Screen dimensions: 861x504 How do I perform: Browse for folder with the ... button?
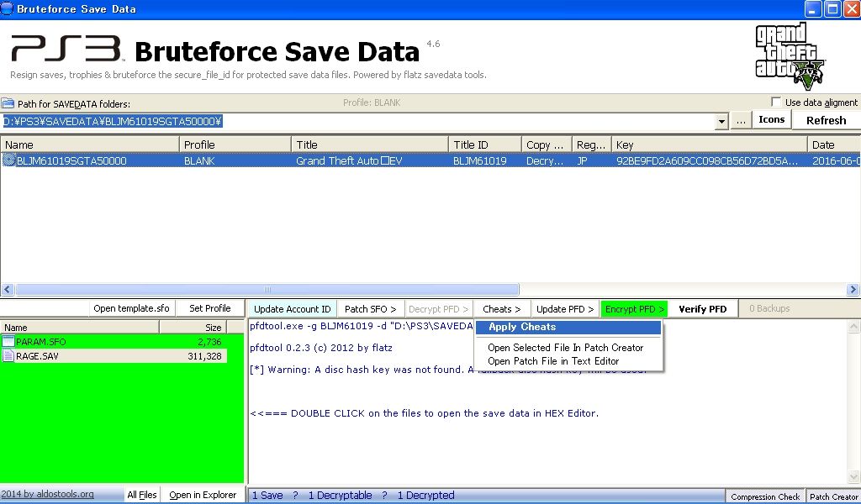click(x=741, y=121)
